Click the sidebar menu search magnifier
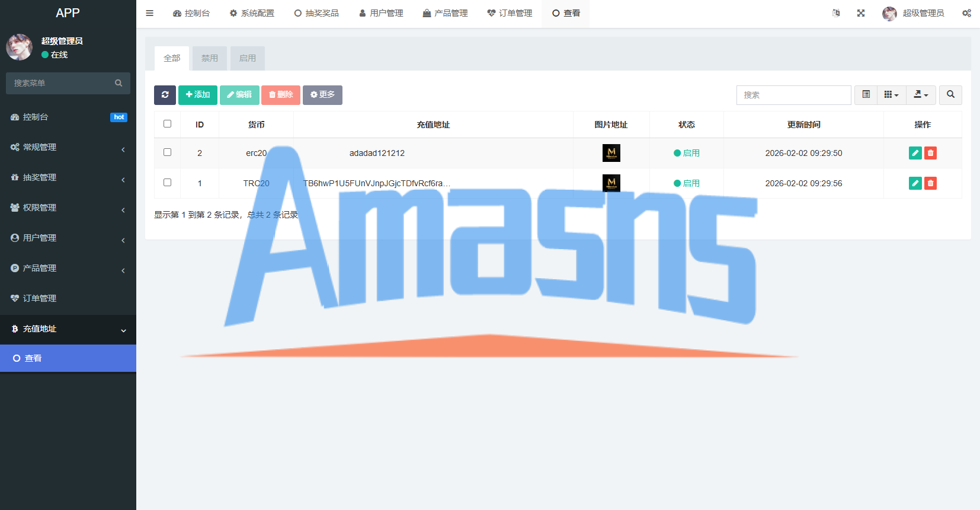The image size is (980, 510). [x=119, y=83]
